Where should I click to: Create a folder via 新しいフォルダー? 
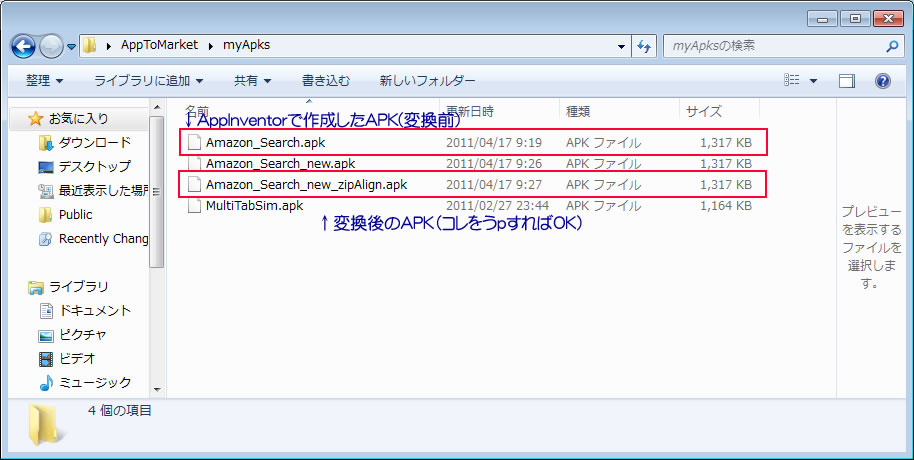pyautogui.click(x=427, y=80)
